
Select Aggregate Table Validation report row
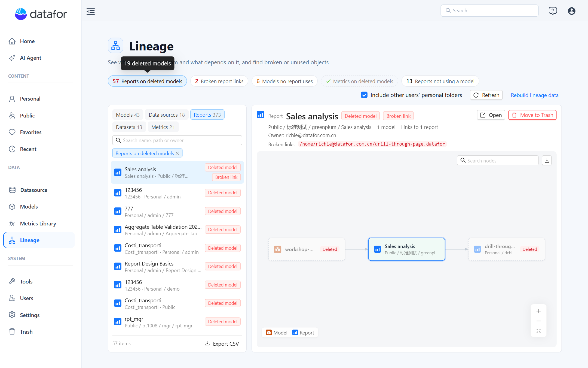177,230
